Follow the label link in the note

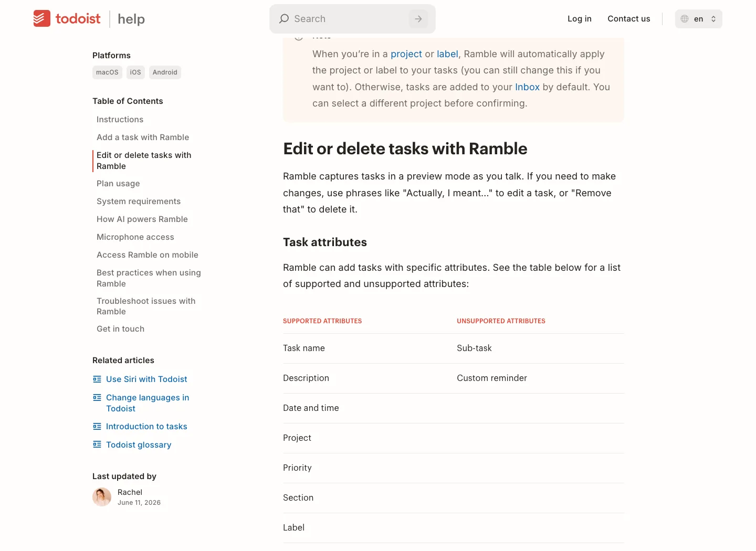click(x=447, y=54)
